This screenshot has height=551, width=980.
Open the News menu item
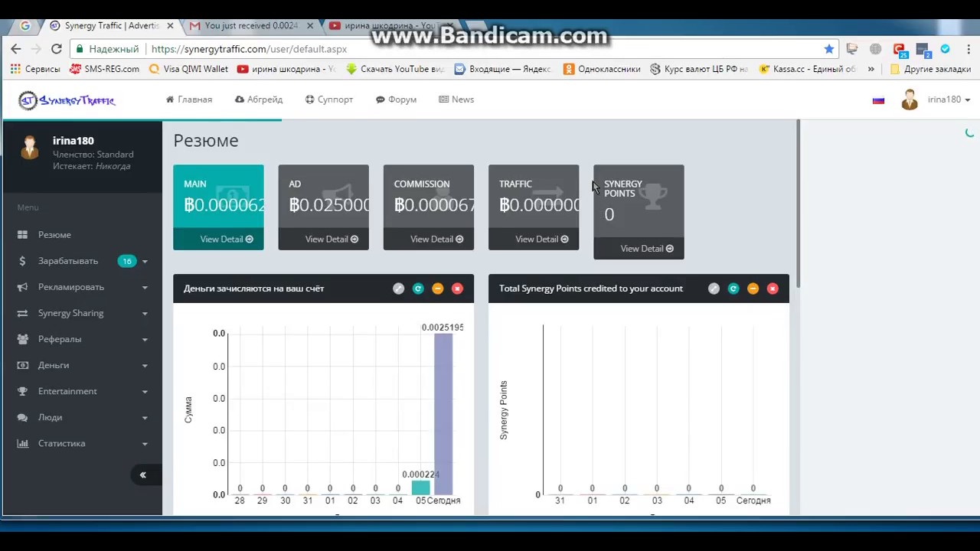tap(456, 99)
